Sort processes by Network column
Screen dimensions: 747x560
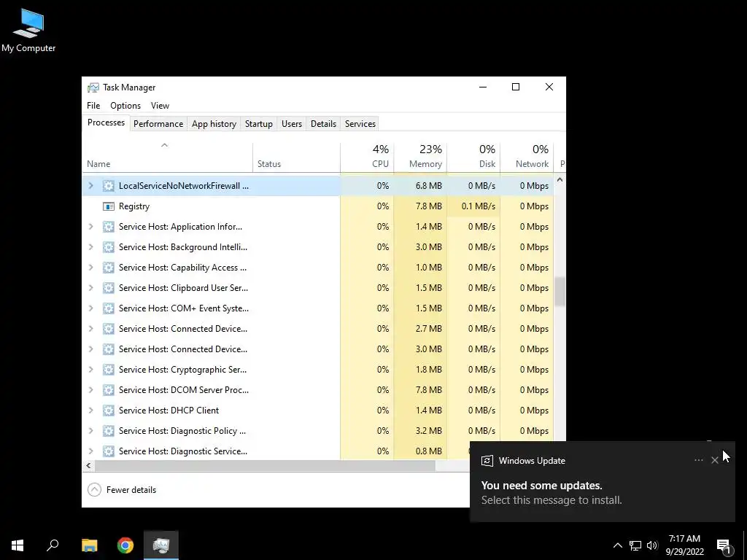[x=527, y=157]
